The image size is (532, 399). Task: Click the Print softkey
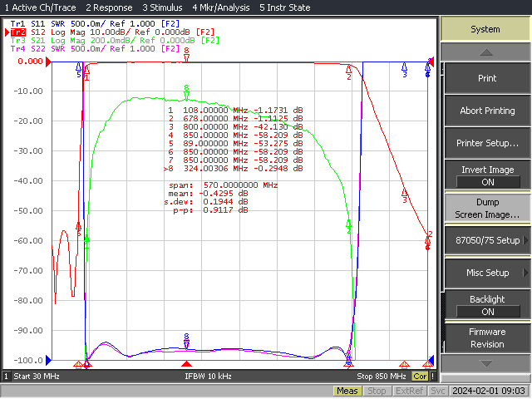tap(487, 78)
